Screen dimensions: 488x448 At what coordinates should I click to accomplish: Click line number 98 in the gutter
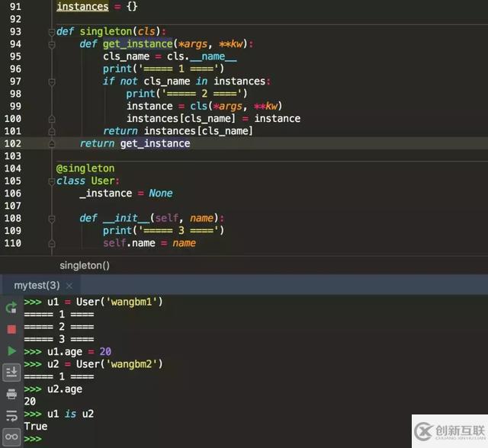[13, 94]
